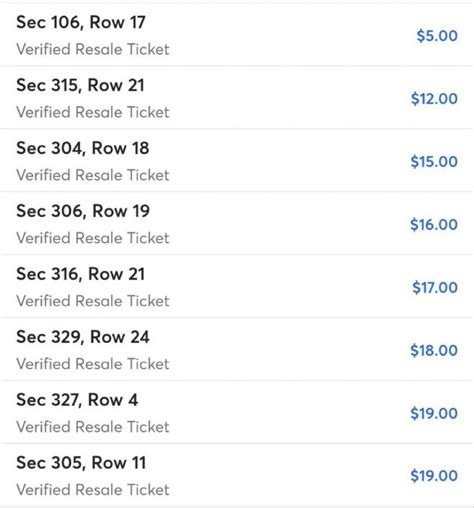474x508 pixels.
Task: Select the Sec 304, Row 18 ticket
Action: [x=236, y=161]
